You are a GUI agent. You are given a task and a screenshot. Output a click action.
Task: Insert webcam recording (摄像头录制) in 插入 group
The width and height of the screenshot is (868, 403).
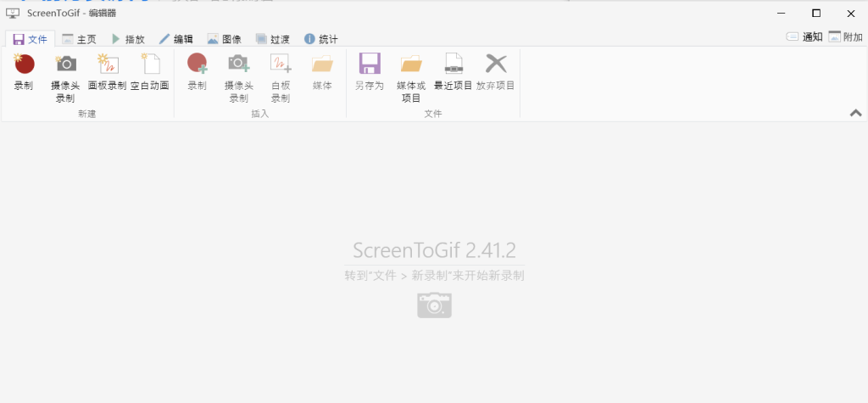[238, 78]
